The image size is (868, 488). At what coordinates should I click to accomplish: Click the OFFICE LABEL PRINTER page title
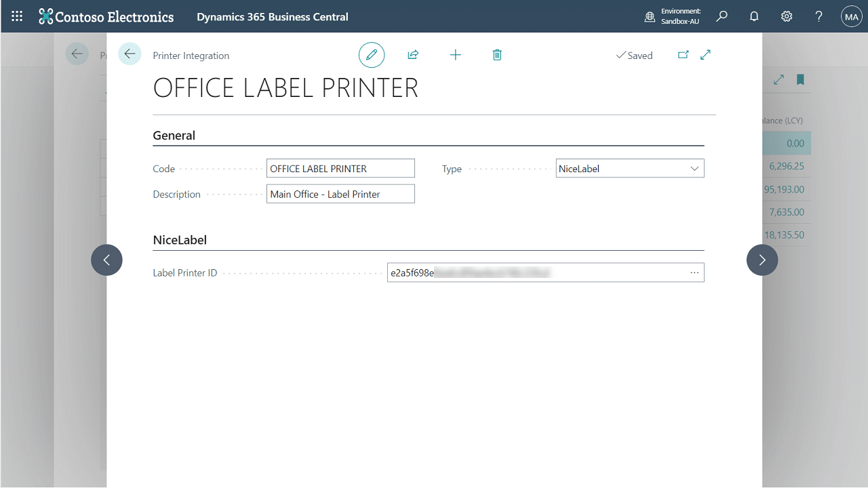click(285, 88)
